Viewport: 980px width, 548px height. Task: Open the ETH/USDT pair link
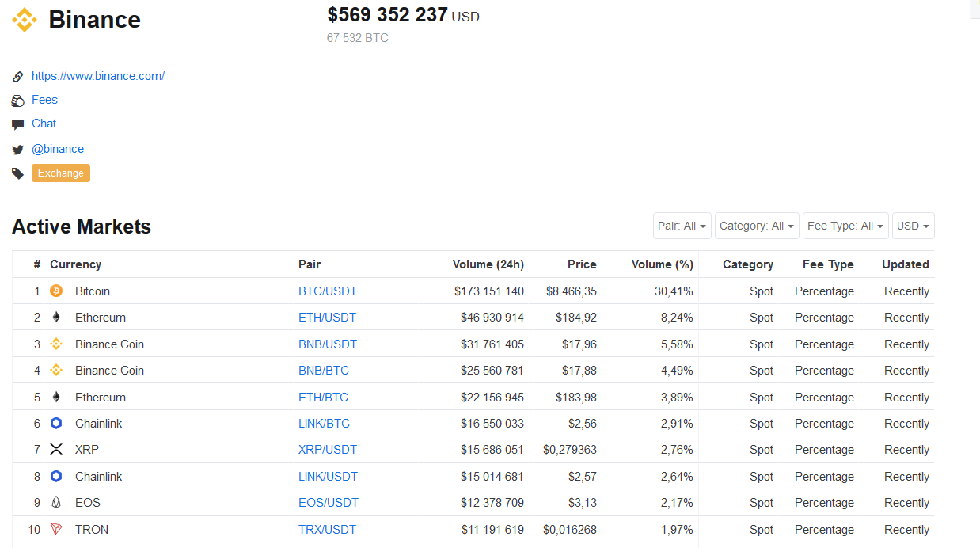(x=327, y=318)
